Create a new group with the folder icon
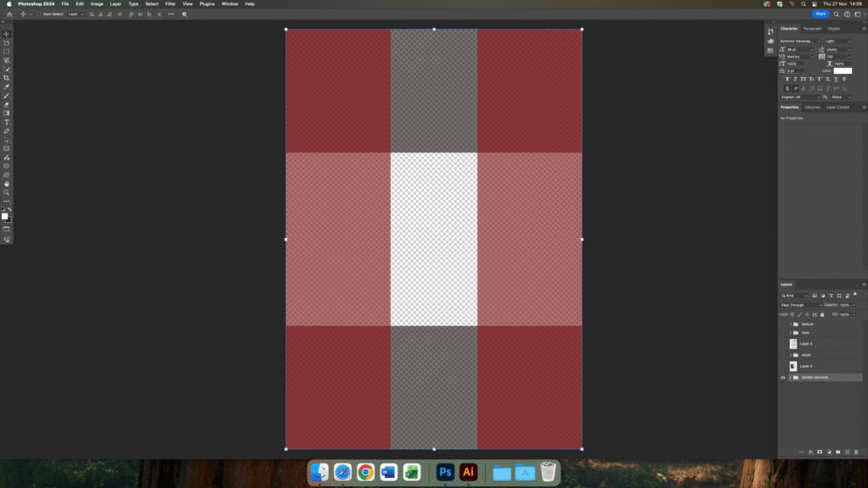 click(x=838, y=452)
